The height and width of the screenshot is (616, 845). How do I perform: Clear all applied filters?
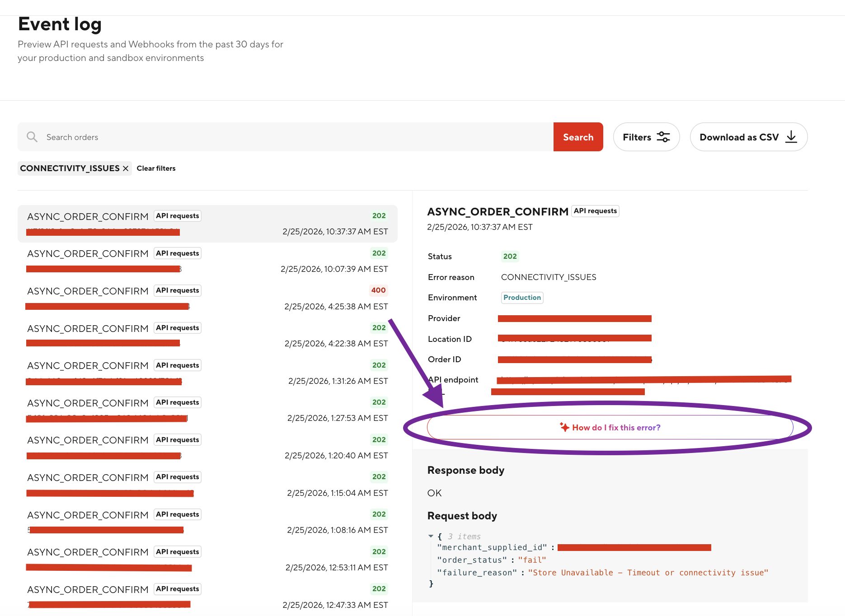(x=156, y=168)
